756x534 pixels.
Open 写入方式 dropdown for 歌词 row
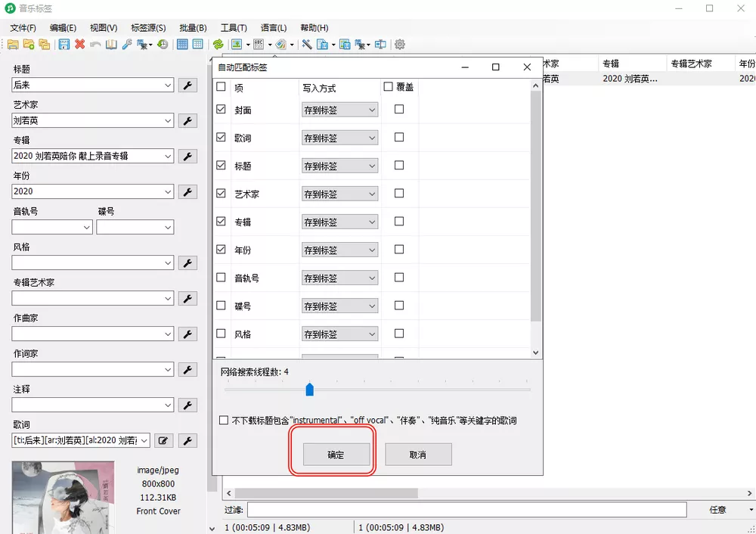(339, 138)
